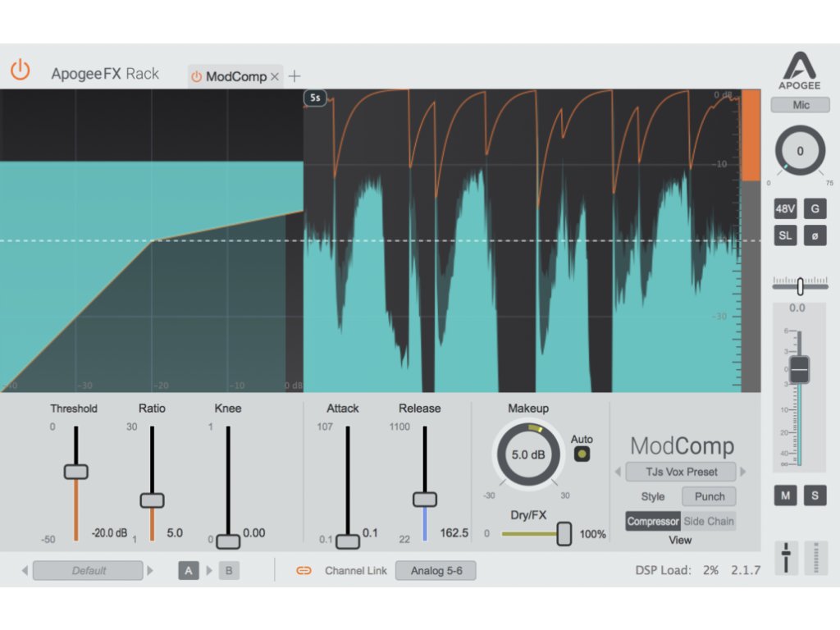Click the Dry/FX mix slider handle
840x630 pixels.
(564, 533)
